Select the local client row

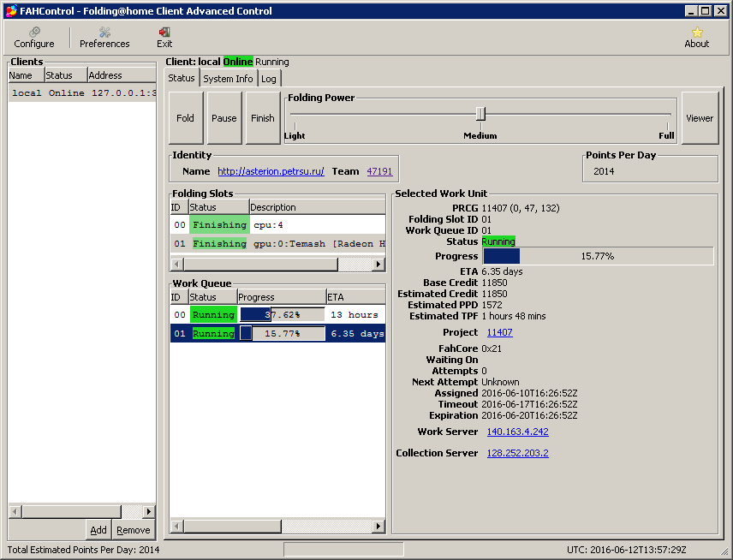pyautogui.click(x=82, y=92)
